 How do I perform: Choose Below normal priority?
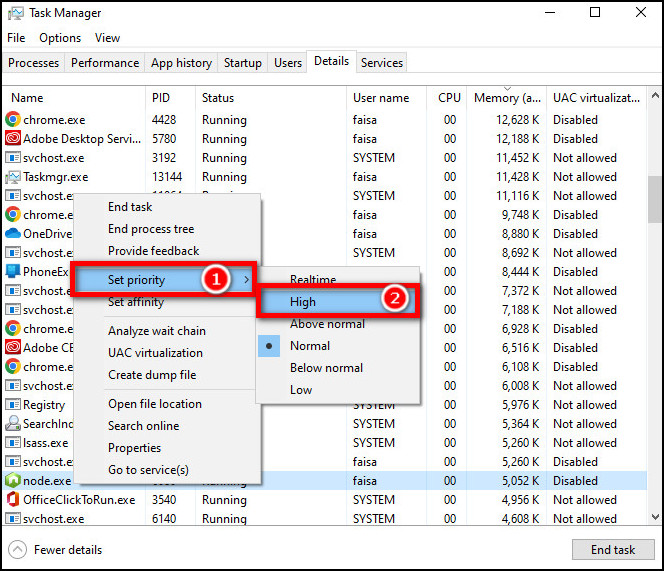[338, 368]
